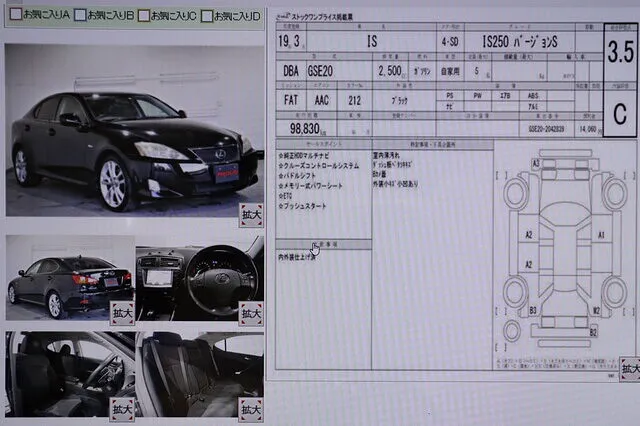Click 拡大 on the rear seat photo
Screen dimensions: 640x426
(251, 409)
